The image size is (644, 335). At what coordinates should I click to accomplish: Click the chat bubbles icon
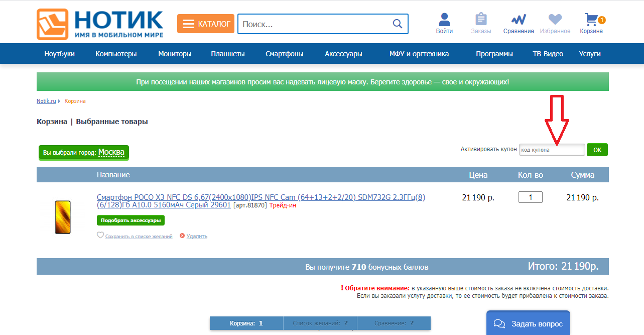point(499,323)
